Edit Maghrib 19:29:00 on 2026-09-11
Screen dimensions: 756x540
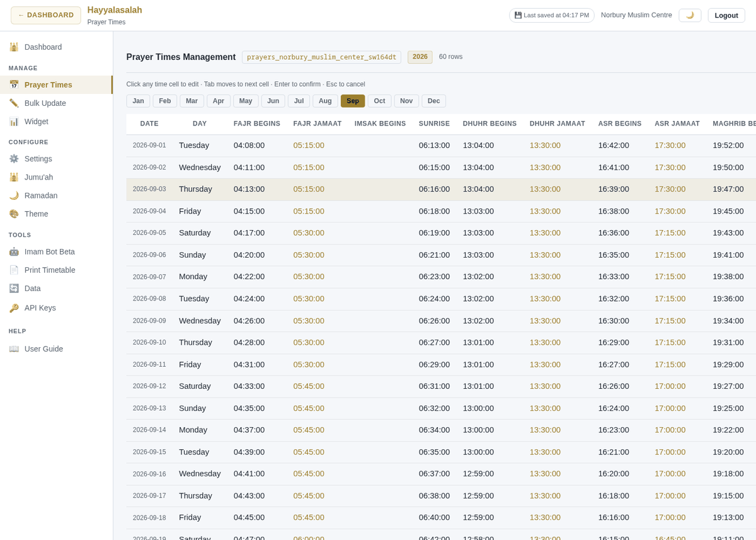point(728,364)
